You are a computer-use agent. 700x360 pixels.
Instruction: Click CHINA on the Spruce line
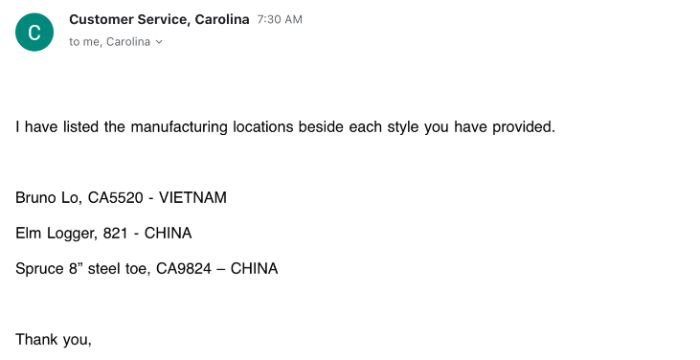pyautogui.click(x=254, y=268)
